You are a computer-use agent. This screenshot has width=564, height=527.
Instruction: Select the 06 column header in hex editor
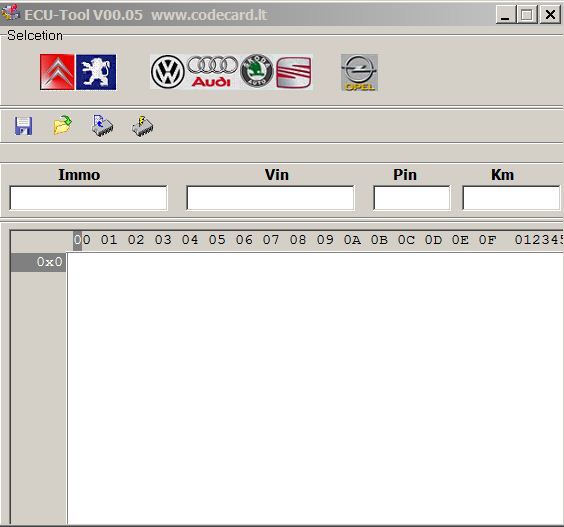pyautogui.click(x=244, y=240)
